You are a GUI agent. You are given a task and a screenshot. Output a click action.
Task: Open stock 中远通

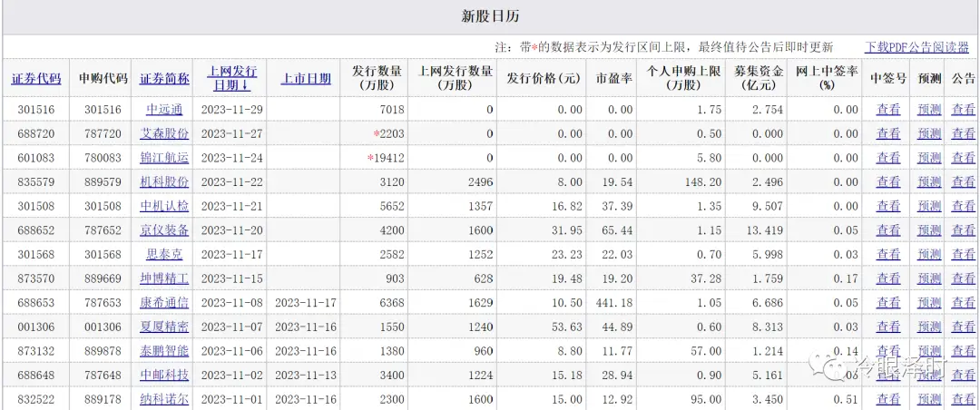point(164,110)
